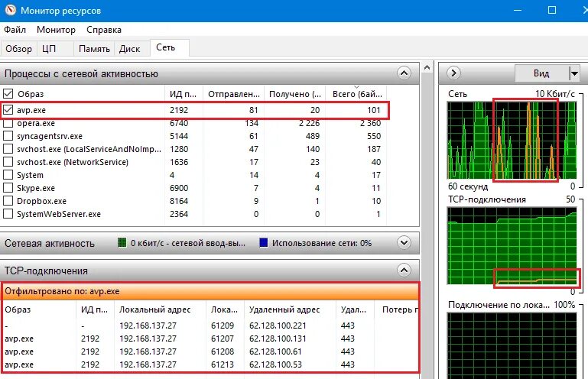Select the syncagentsrv.exe process name
The height and width of the screenshot is (379, 588).
[x=50, y=136]
